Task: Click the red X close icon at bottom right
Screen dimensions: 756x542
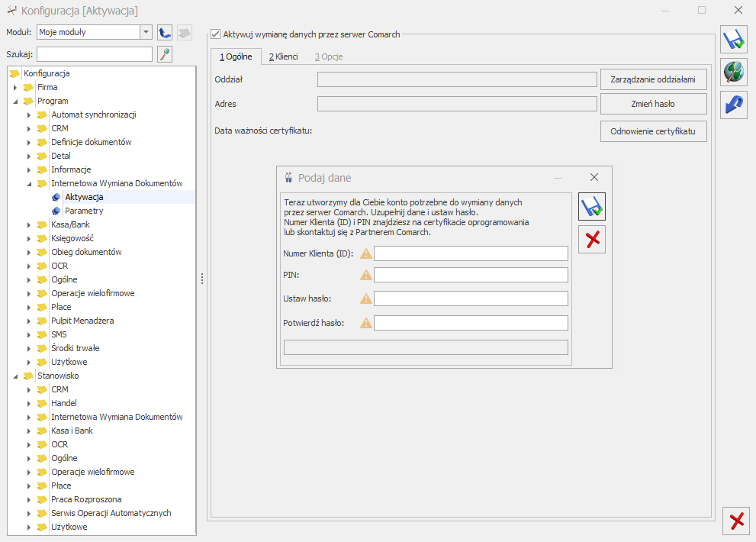Action: 736,521
